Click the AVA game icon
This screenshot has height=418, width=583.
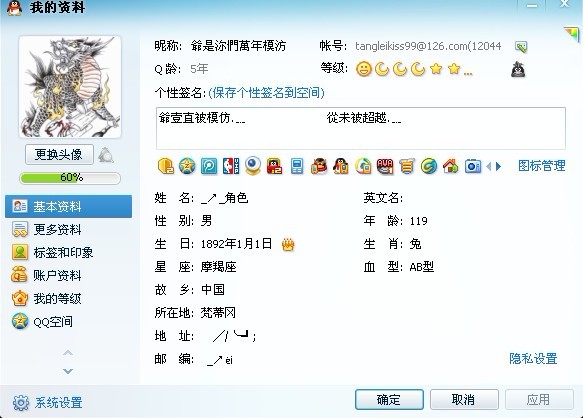pos(385,166)
